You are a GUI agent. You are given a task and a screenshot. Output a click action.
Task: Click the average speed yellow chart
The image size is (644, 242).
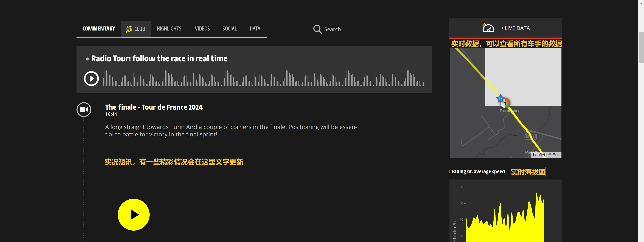pyautogui.click(x=505, y=217)
